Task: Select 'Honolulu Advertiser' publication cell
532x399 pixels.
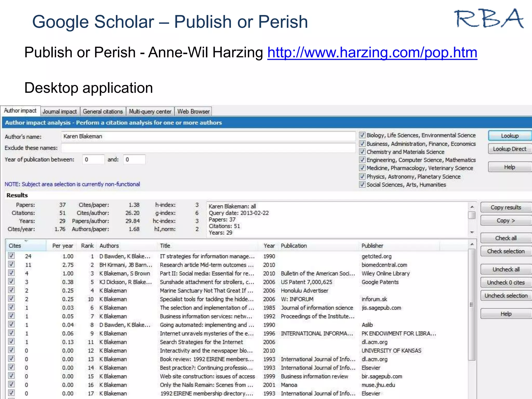Action: coord(304,291)
